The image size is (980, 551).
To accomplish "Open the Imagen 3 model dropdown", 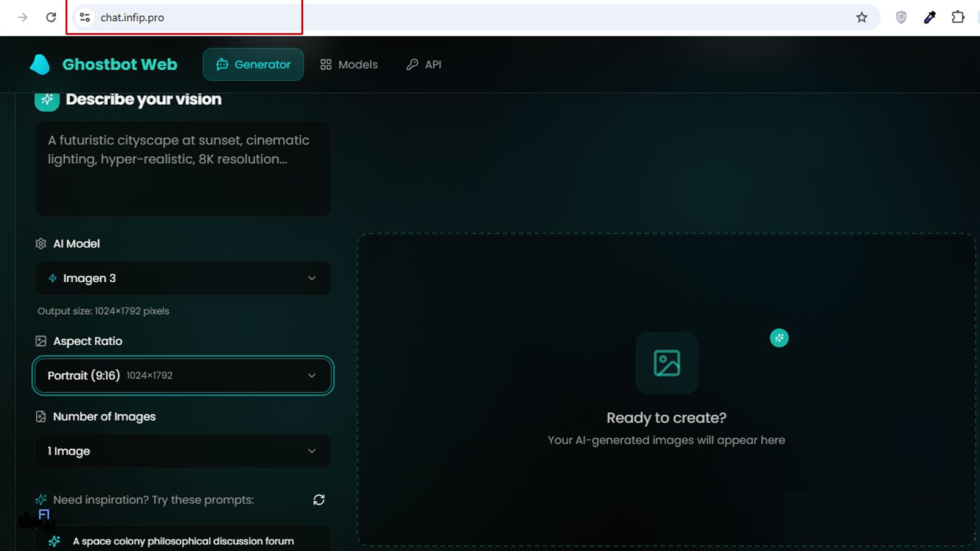I will click(182, 278).
